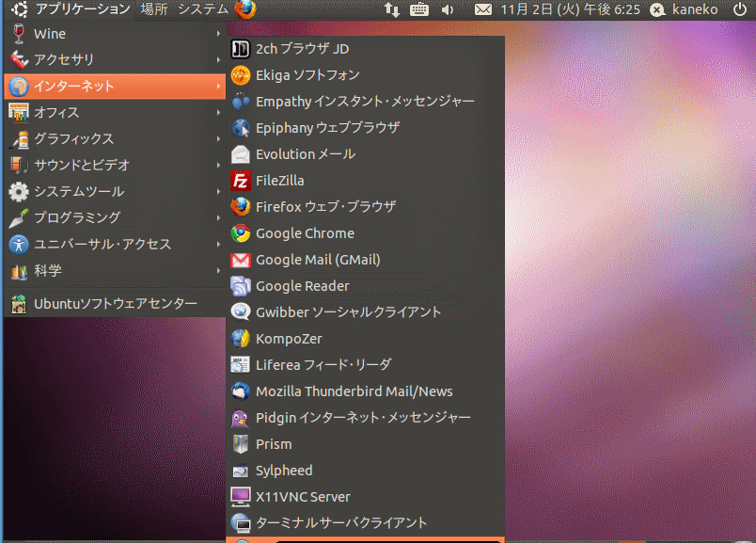
Task: Click the Google Chrome icon
Action: 240,233
